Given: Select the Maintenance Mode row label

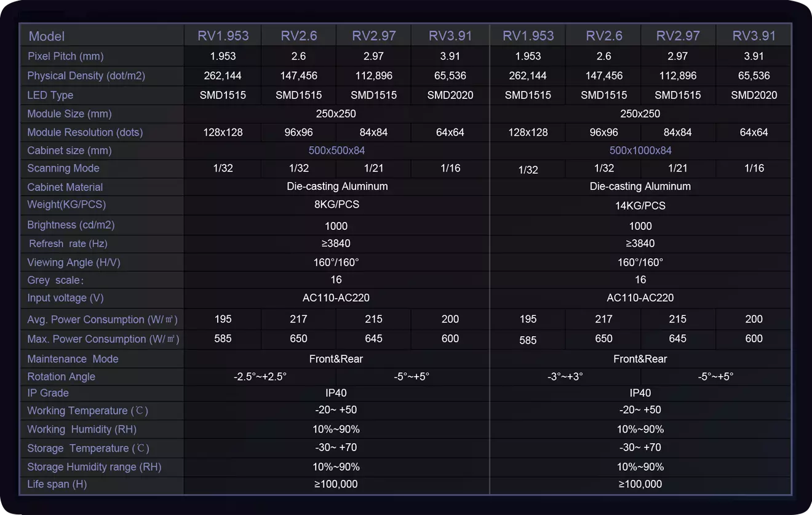Looking at the screenshot, I should [x=73, y=359].
